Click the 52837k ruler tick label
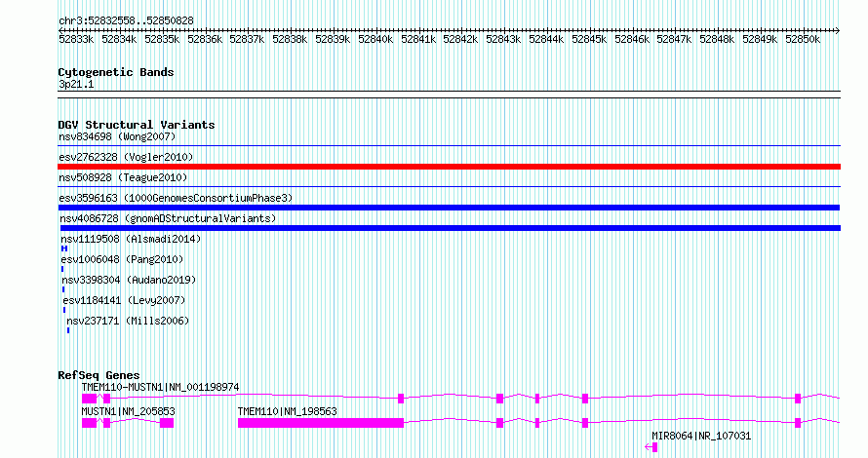This screenshot has width=868, height=458. click(247, 39)
